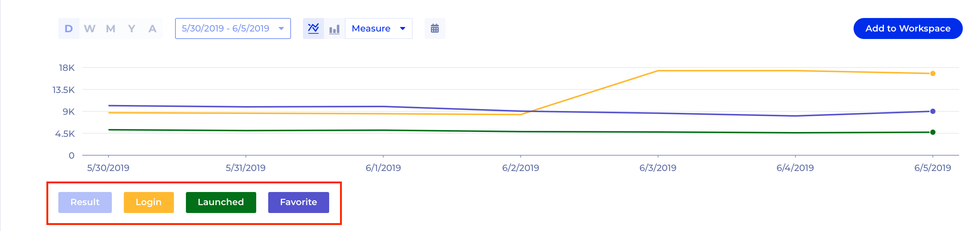Switch to line chart view icon
Image resolution: width=980 pixels, height=231 pixels.
313,28
